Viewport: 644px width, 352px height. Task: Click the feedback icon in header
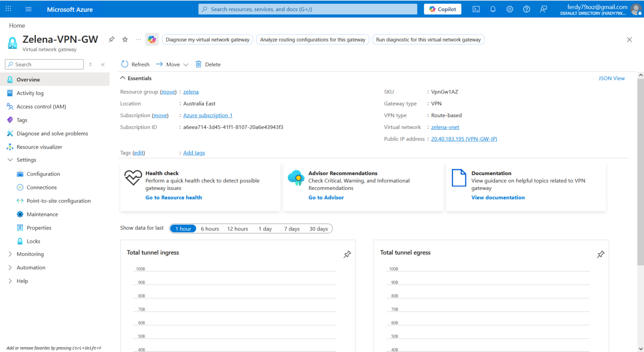coord(543,9)
